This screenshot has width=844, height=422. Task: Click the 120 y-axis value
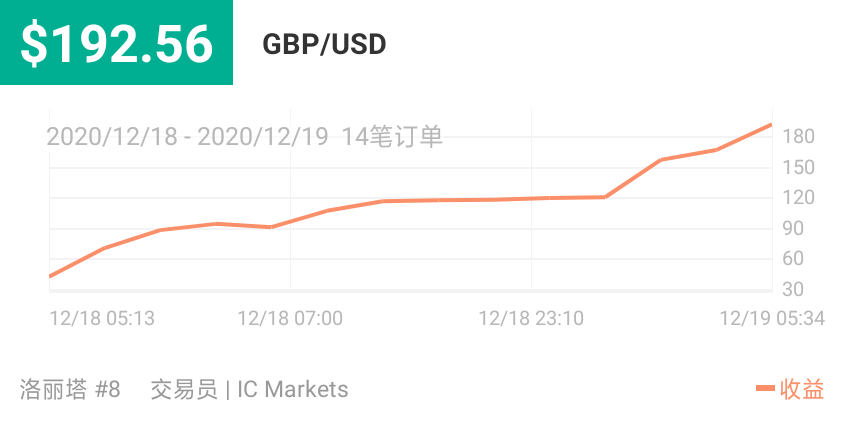[x=798, y=198]
